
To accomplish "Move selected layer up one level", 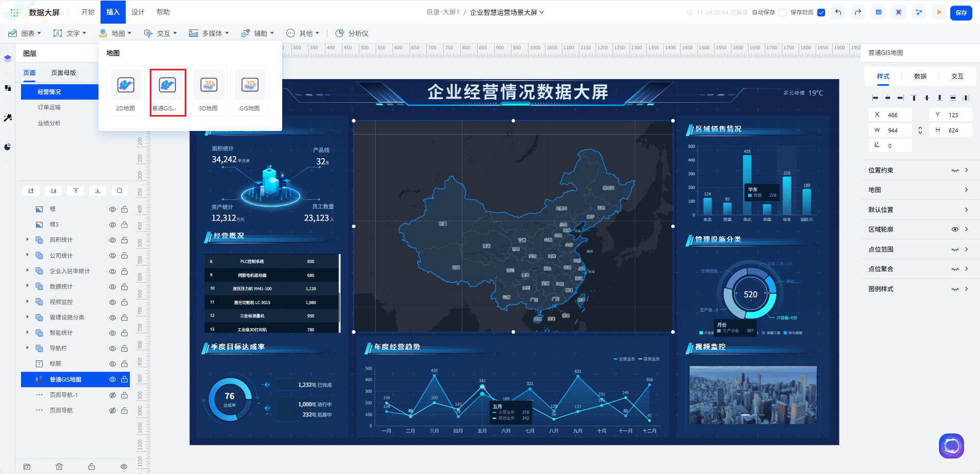I will [x=31, y=191].
